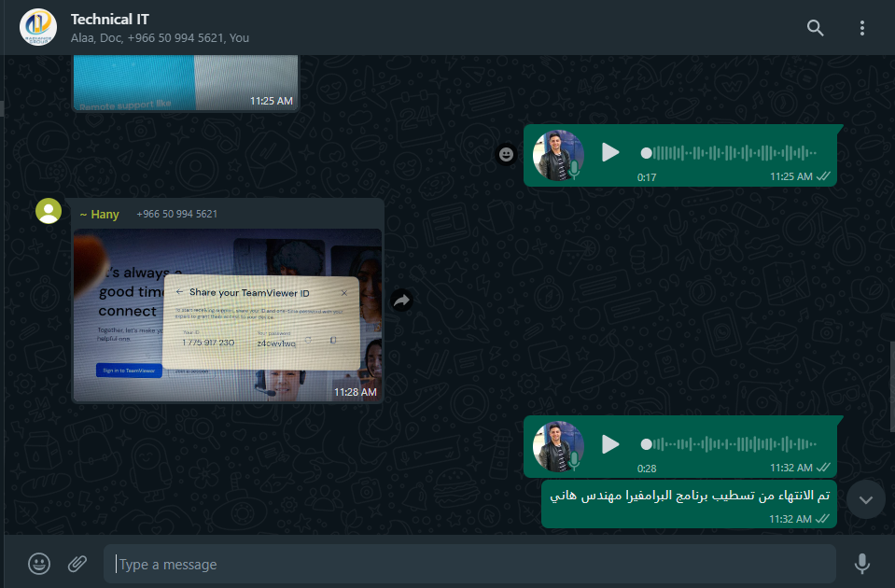Play the 0:28 voice message
This screenshot has width=895, height=588.
[x=610, y=443]
